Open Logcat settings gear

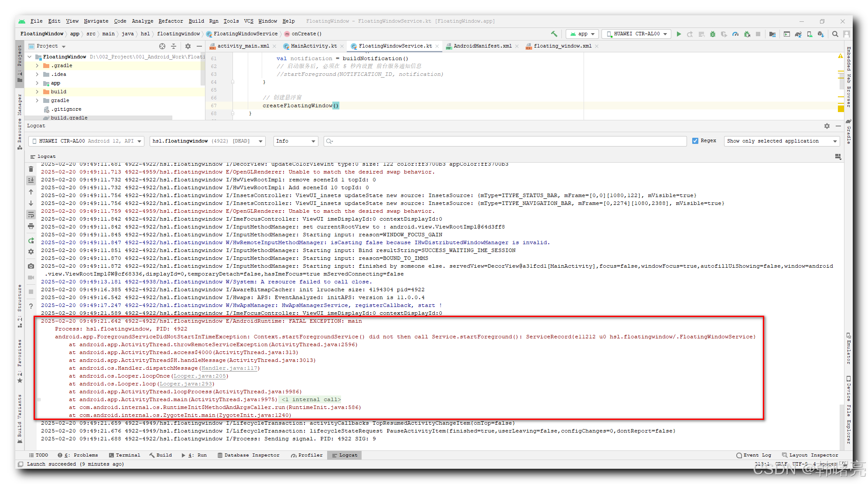31,252
